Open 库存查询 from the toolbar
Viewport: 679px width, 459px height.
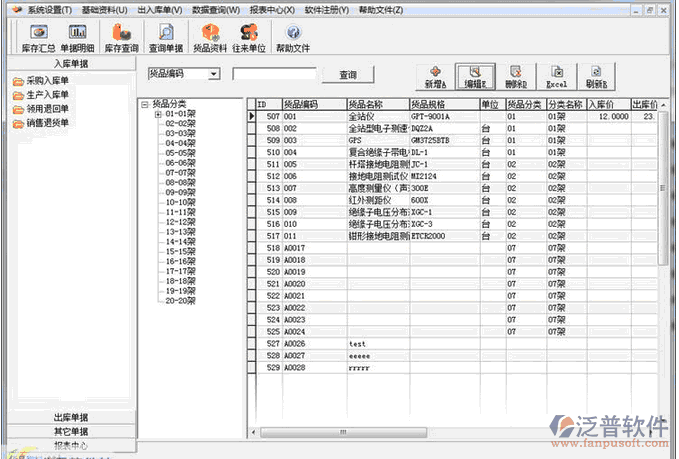pos(121,38)
